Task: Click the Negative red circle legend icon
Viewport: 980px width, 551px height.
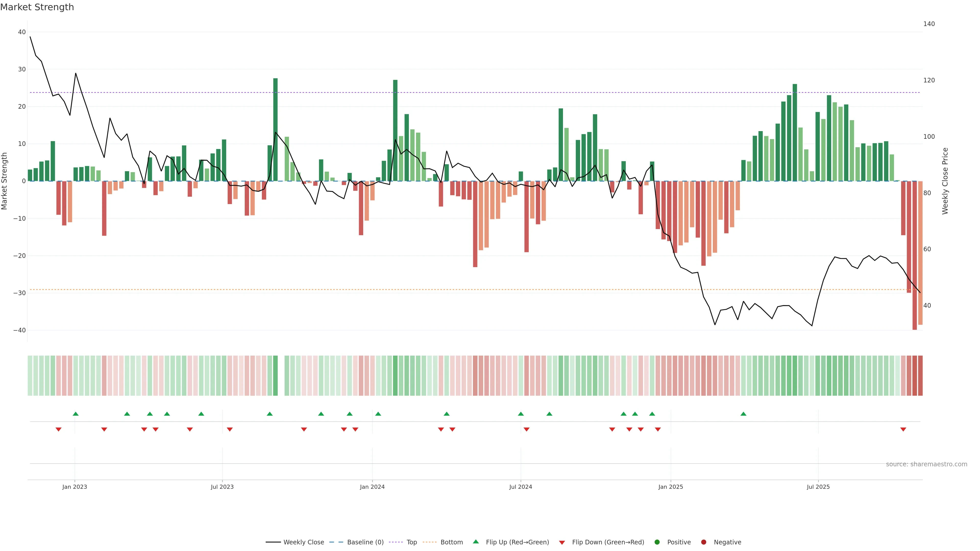Action: (x=703, y=542)
